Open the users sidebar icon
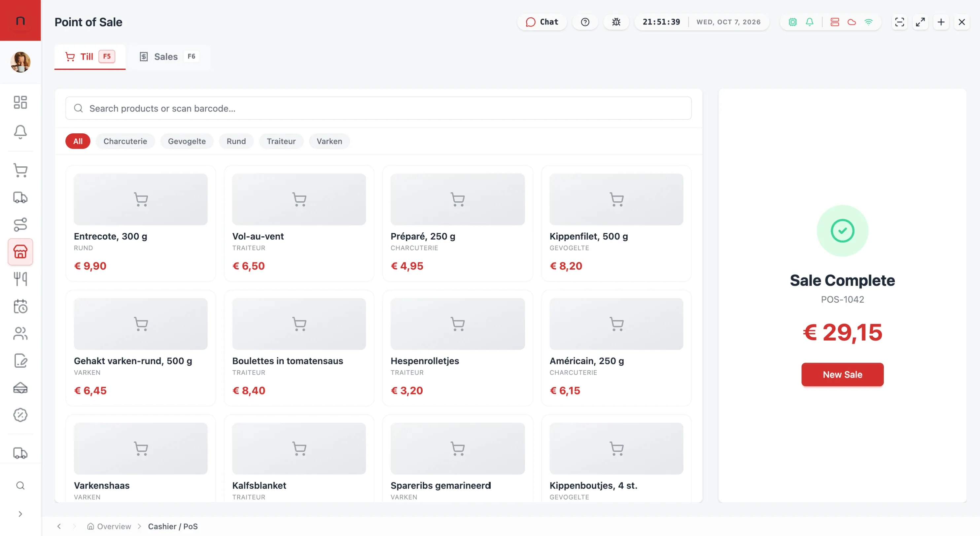Image resolution: width=980 pixels, height=536 pixels. click(x=20, y=333)
